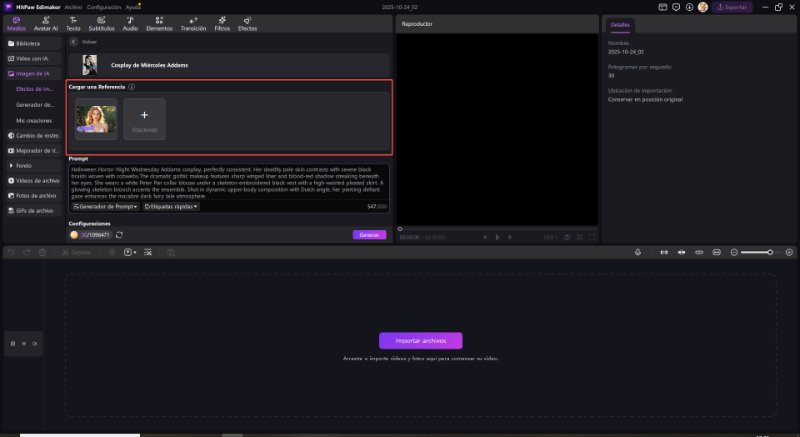Switch to the Detalles tab
The image size is (800, 437).
620,24
